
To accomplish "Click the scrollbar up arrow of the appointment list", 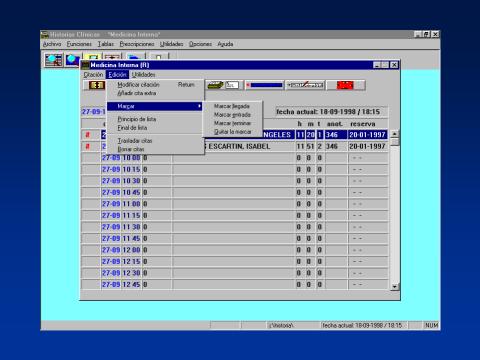I will (x=395, y=134).
